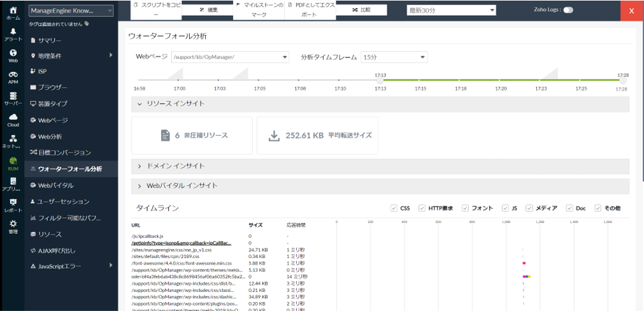Expand the Webバイタル インサイト section
Viewport: 644px width, 311px height.
coord(380,186)
